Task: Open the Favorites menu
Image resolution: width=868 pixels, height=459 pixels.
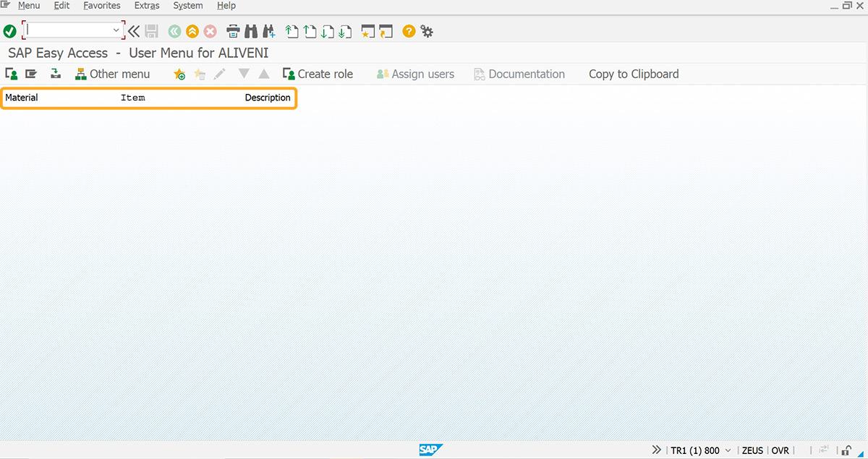Action: (102, 6)
